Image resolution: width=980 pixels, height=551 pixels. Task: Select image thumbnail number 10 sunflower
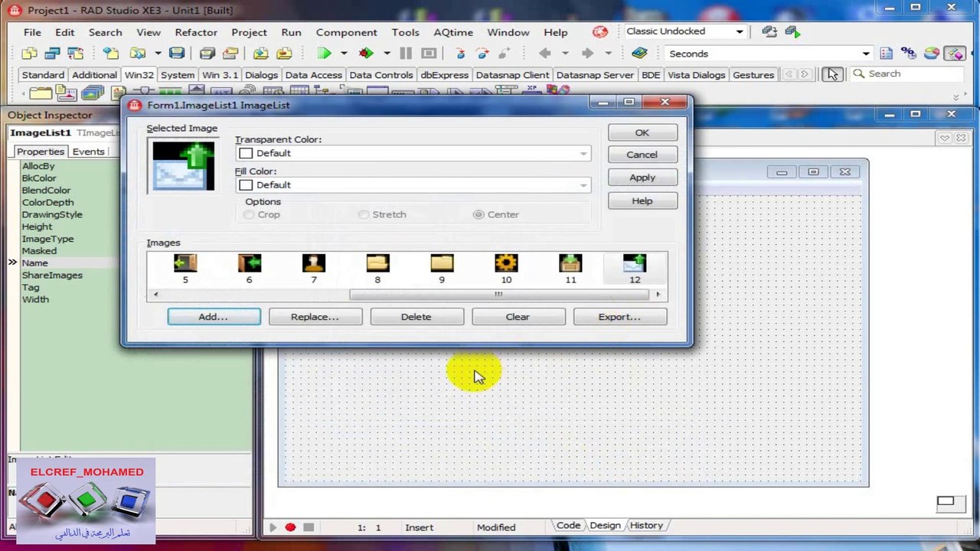coord(506,269)
